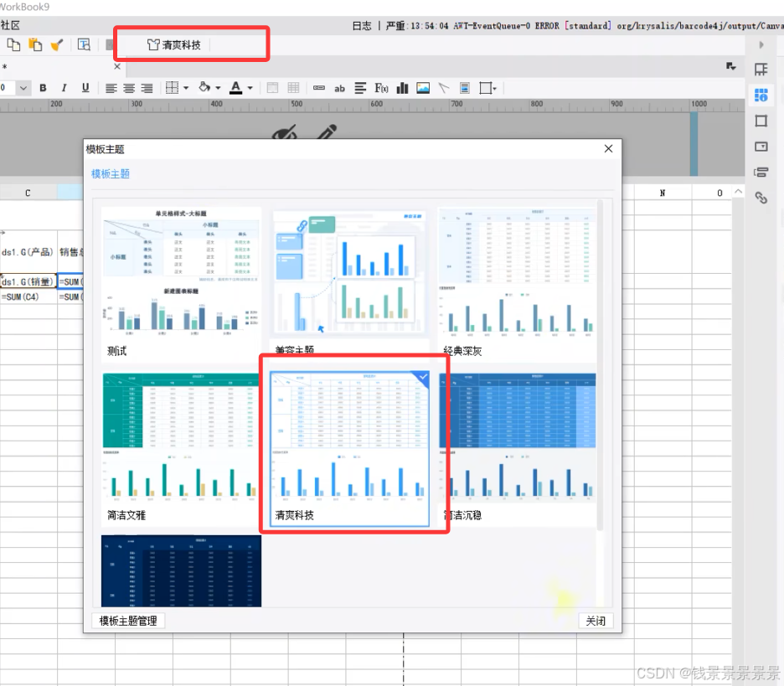Open the widget settings panel icon
Image resolution: width=784 pixels, height=686 pixels.
point(761,147)
